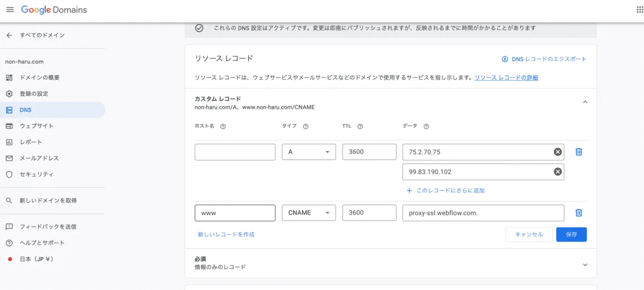Click the DNS settings active checkmark icon
The height and width of the screenshot is (290, 644).
[x=199, y=28]
